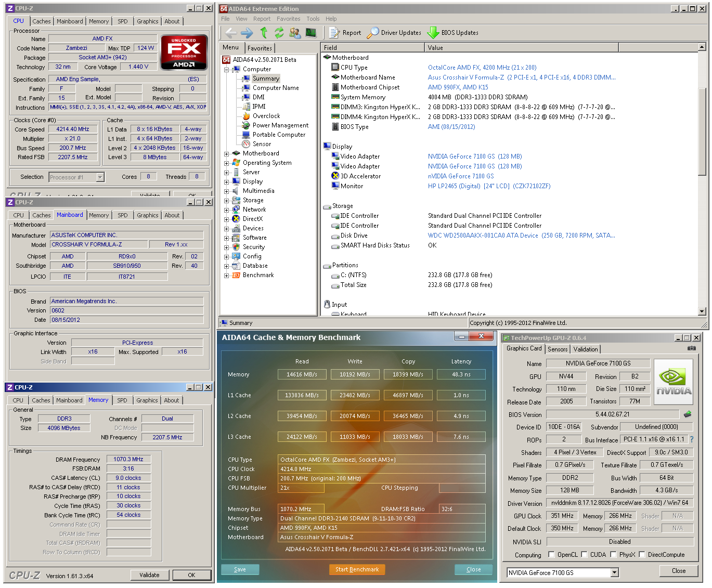Click Save in AIDA64 benchmark window
Viewport: 712px width, 588px height.
pos(240,569)
